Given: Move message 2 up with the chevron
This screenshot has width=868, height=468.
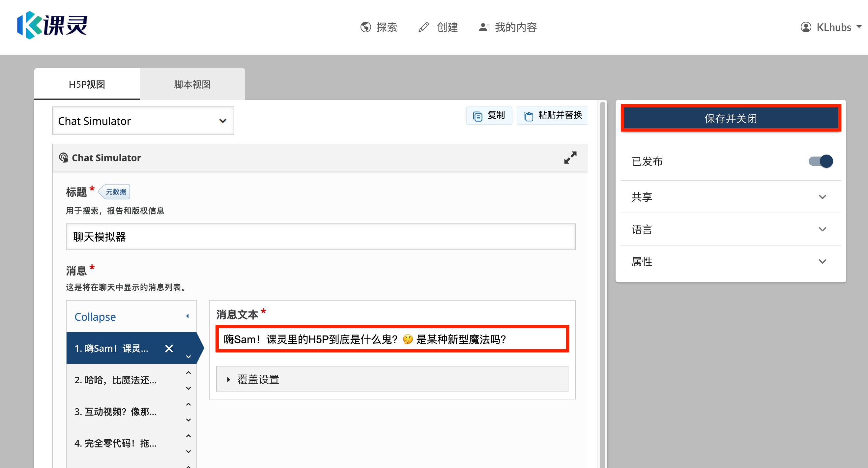Looking at the screenshot, I should (x=188, y=372).
